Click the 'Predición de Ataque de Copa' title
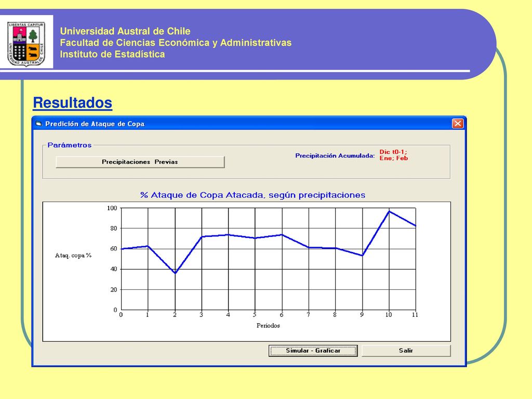 point(95,124)
